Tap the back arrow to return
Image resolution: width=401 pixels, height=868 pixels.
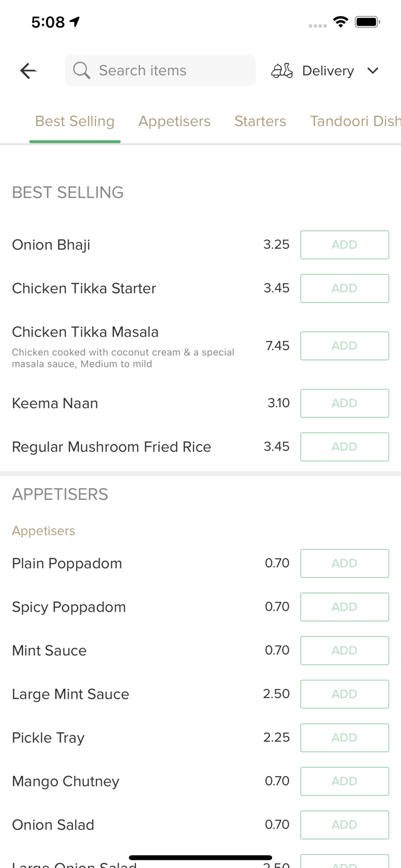[28, 70]
